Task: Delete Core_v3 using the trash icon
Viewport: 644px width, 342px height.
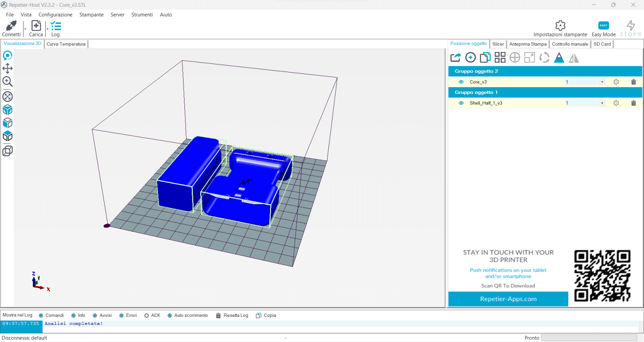Action: click(634, 82)
